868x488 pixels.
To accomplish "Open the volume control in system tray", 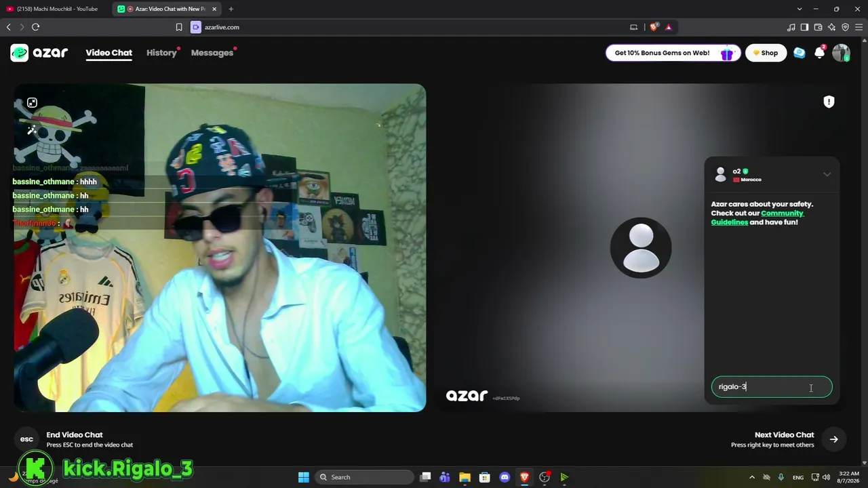I will (826, 477).
